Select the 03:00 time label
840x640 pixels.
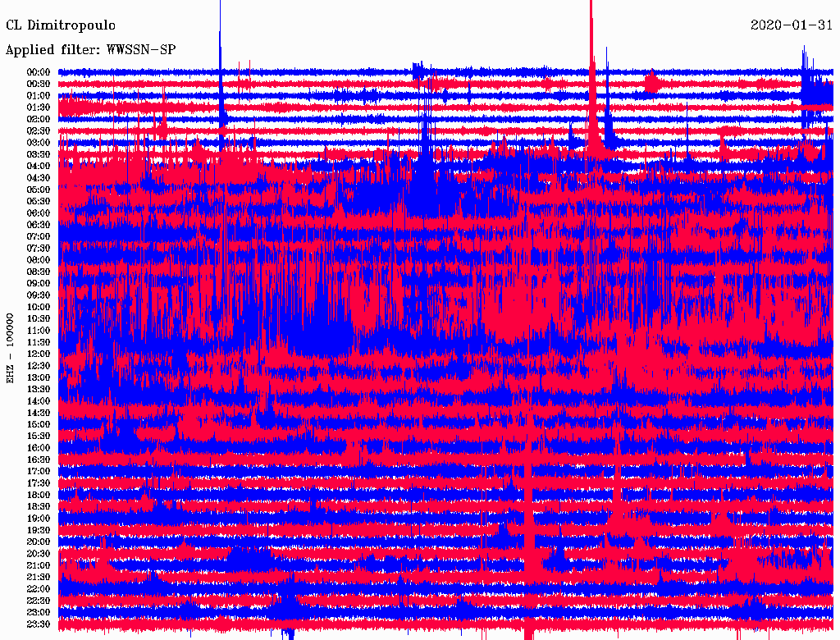tap(39, 143)
